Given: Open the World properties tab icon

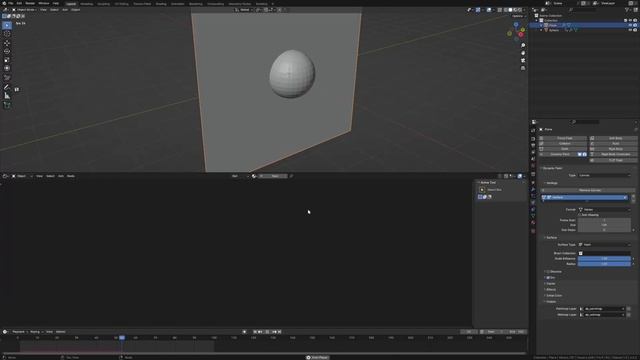Looking at the screenshot, I should (533, 166).
